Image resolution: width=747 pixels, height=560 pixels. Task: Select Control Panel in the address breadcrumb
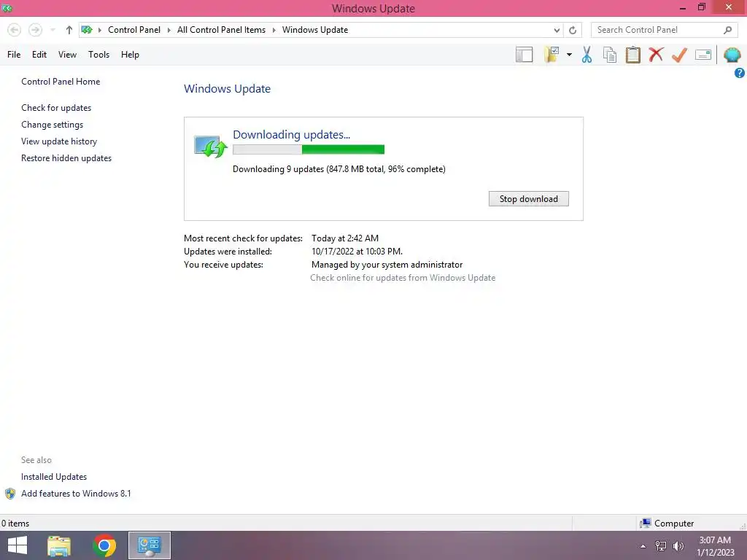point(134,30)
